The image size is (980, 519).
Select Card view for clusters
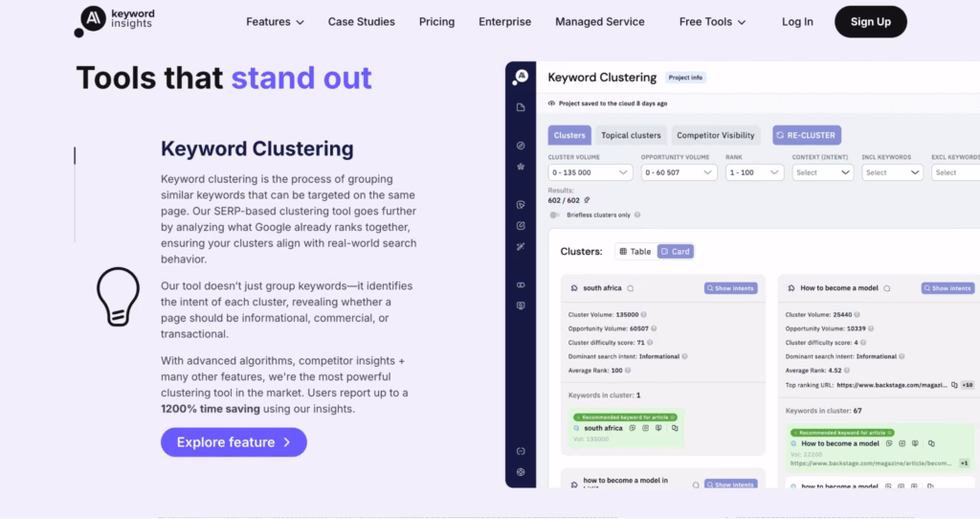point(676,252)
